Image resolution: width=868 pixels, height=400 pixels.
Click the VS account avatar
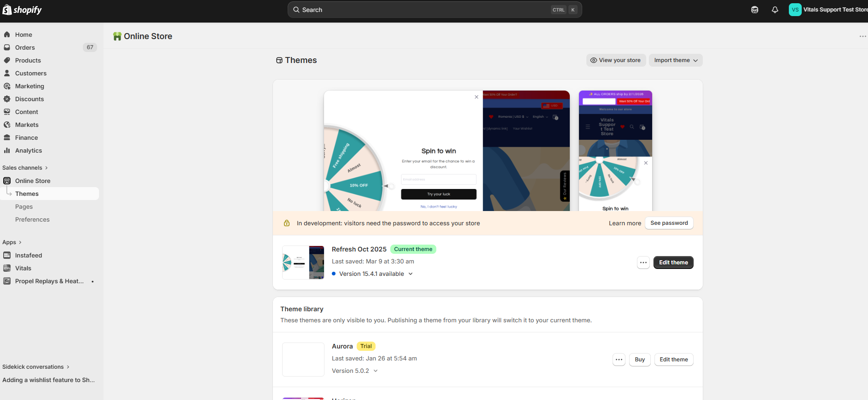795,10
